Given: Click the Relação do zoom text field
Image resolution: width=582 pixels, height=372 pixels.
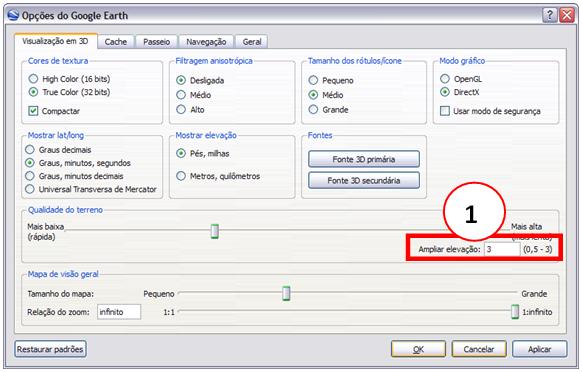Looking at the screenshot, I should click(x=119, y=311).
